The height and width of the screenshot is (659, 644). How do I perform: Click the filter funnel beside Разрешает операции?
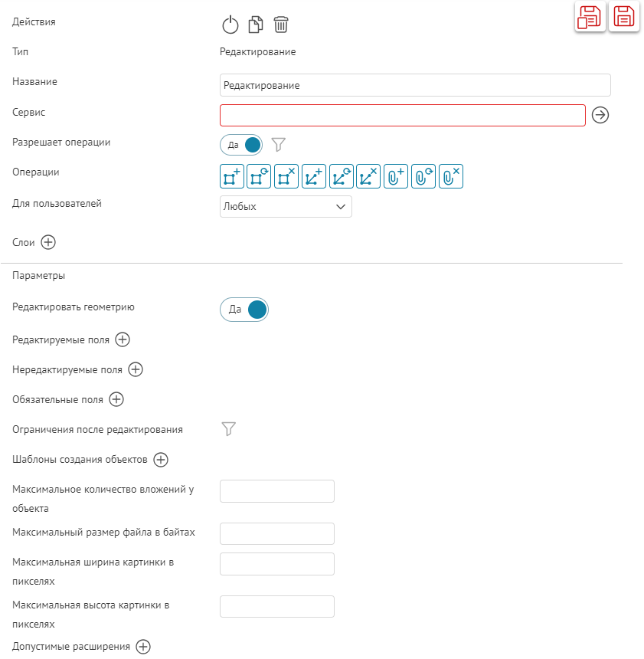click(x=279, y=144)
